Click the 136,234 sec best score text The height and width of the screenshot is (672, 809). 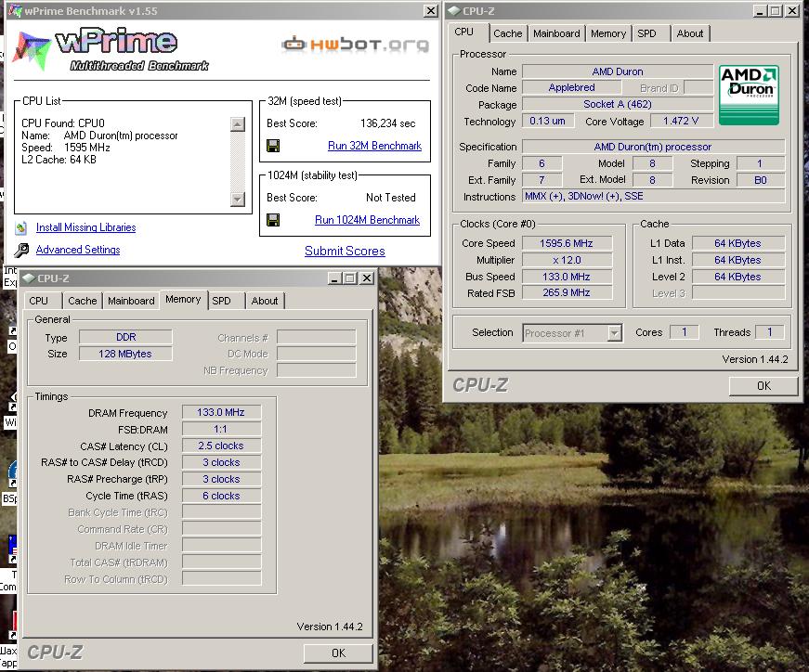(387, 123)
